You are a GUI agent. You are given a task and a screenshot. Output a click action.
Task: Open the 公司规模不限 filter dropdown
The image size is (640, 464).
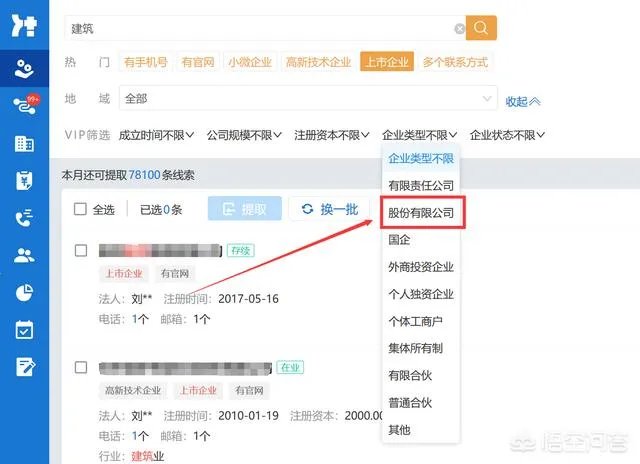click(244, 135)
